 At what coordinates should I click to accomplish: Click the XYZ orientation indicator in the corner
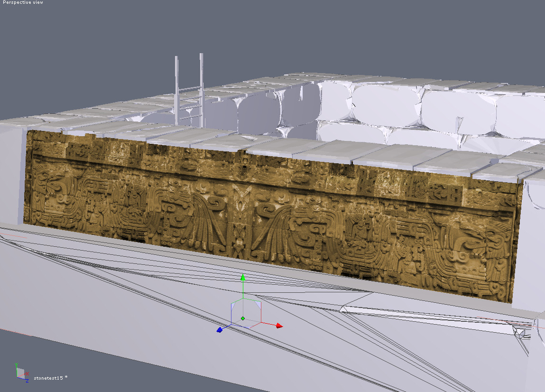22,373
